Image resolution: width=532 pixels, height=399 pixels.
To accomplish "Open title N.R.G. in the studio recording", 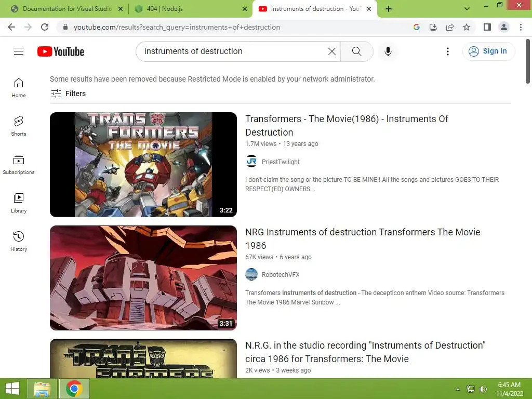I will click(x=365, y=352).
